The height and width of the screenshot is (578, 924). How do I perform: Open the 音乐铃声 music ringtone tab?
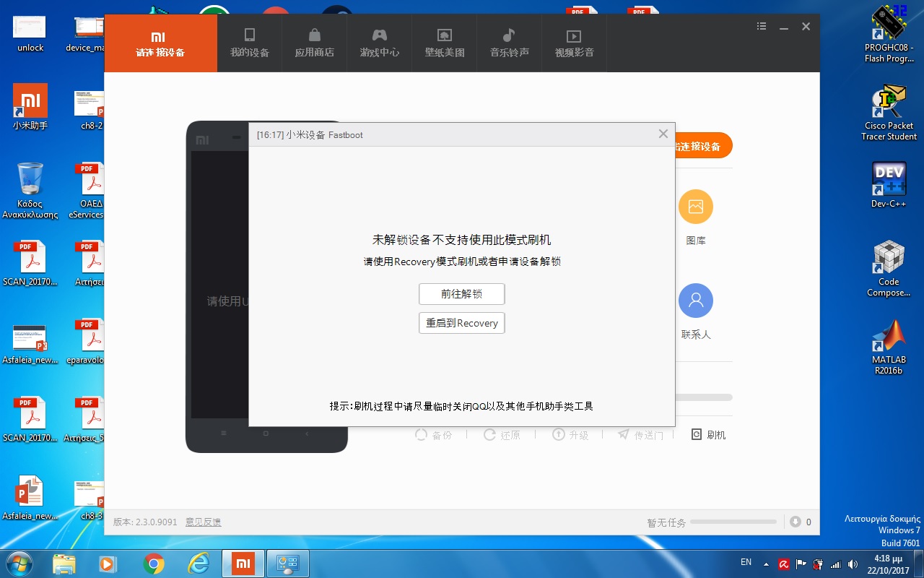pyautogui.click(x=510, y=43)
